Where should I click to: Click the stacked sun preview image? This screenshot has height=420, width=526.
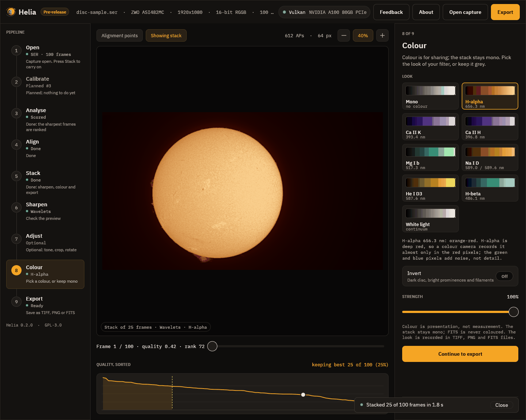(243, 191)
